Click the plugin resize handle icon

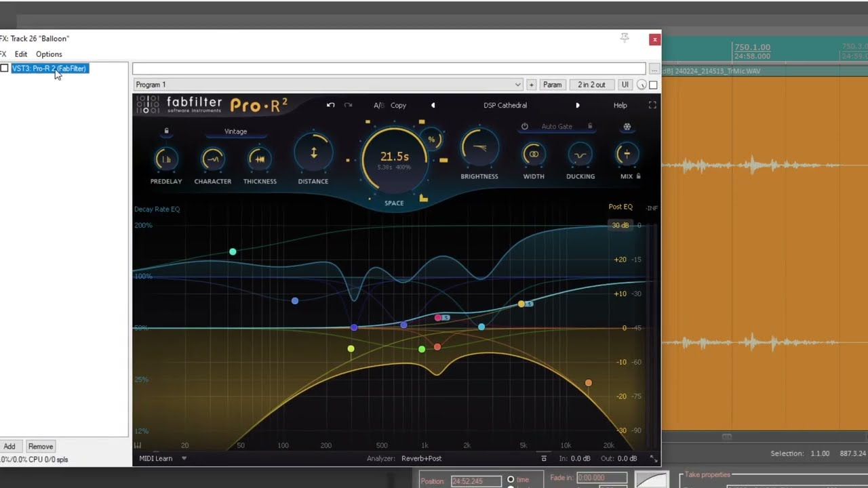[x=654, y=459]
